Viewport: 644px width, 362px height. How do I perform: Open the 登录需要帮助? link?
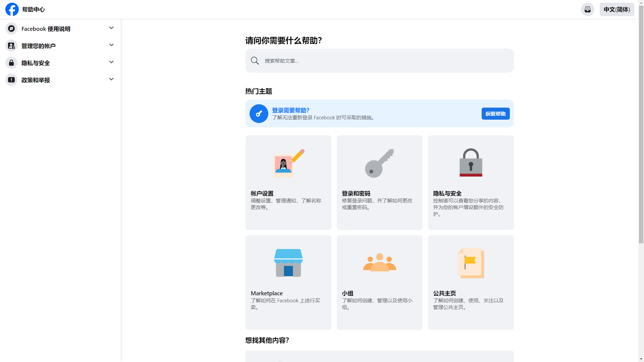(290, 110)
